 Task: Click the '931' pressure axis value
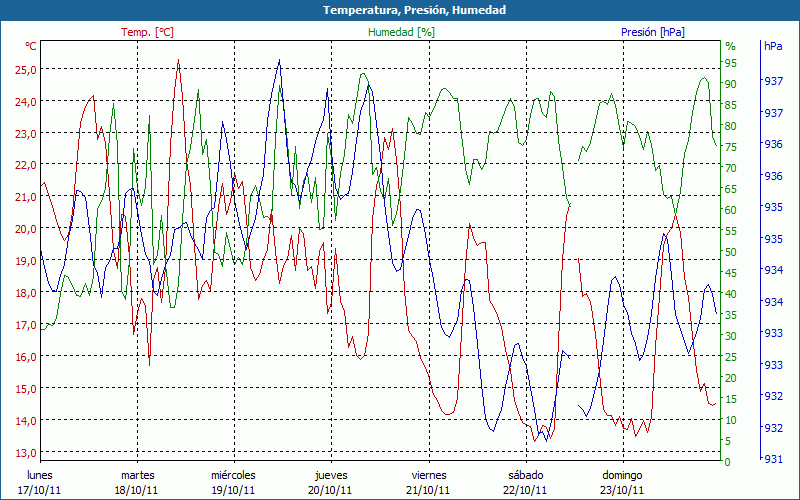coord(773,459)
